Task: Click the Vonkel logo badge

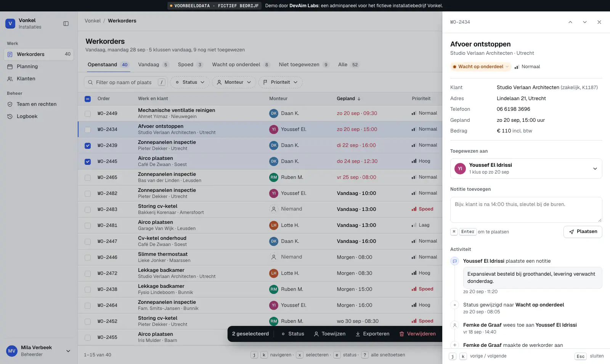Action: click(x=10, y=24)
